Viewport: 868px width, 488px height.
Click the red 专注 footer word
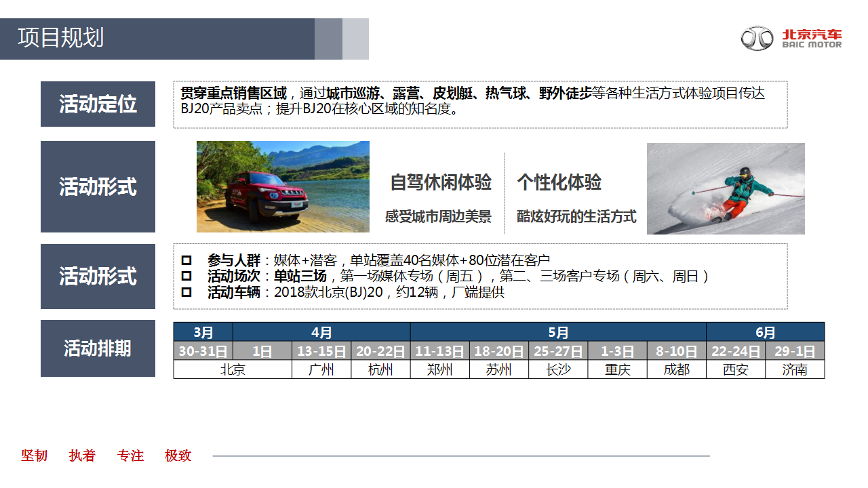[130, 455]
